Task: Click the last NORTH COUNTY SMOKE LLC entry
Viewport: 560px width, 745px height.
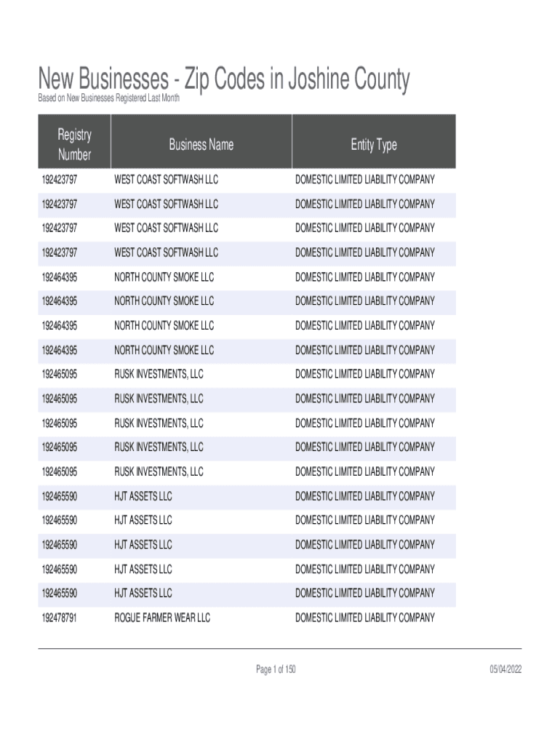Action: pyautogui.click(x=164, y=350)
